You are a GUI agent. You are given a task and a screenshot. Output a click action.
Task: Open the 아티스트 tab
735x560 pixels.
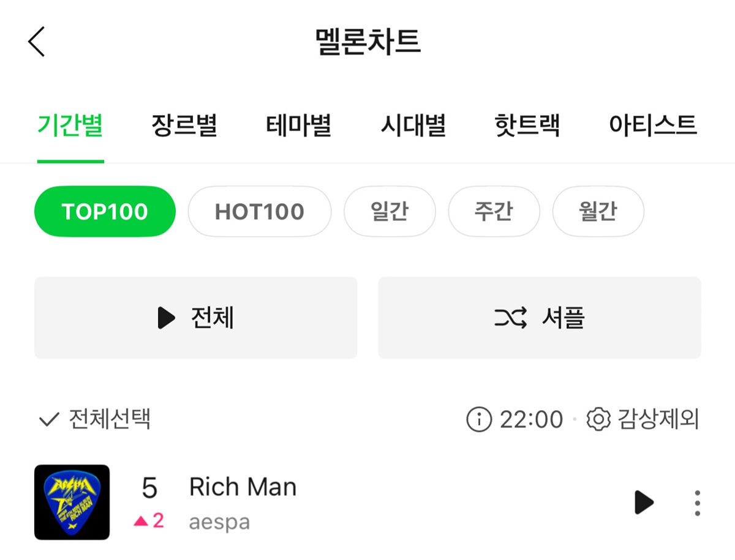(x=653, y=126)
